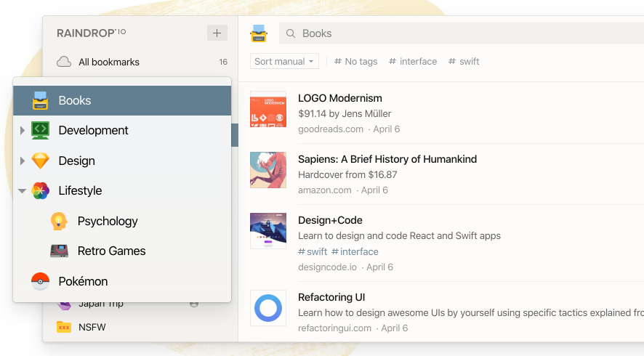Open the Psychology sub-collection

122,221
